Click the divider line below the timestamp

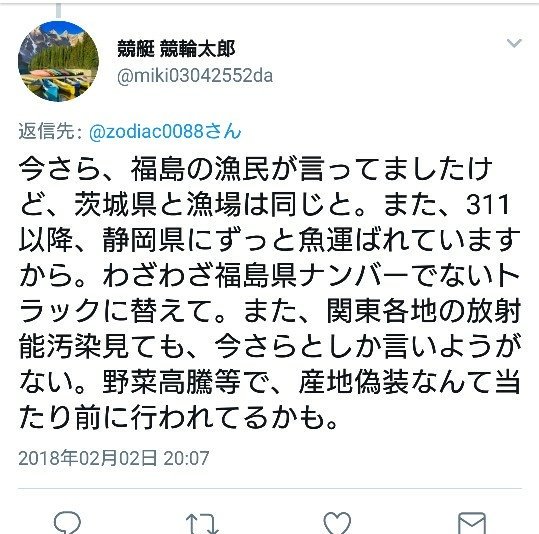[270, 488]
